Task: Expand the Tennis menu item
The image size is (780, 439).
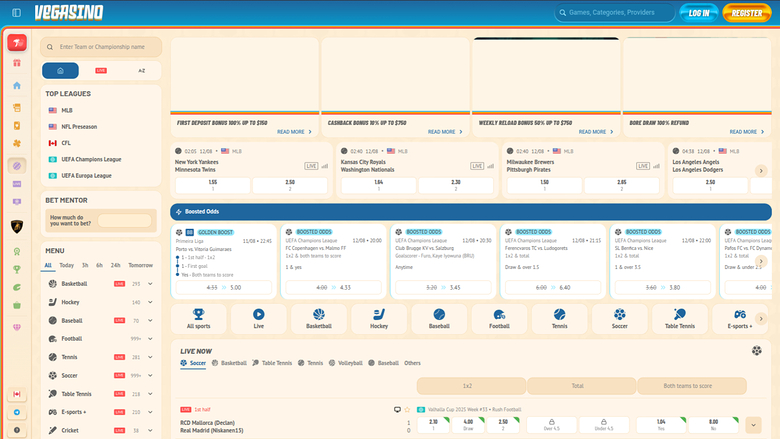Action: [150, 357]
